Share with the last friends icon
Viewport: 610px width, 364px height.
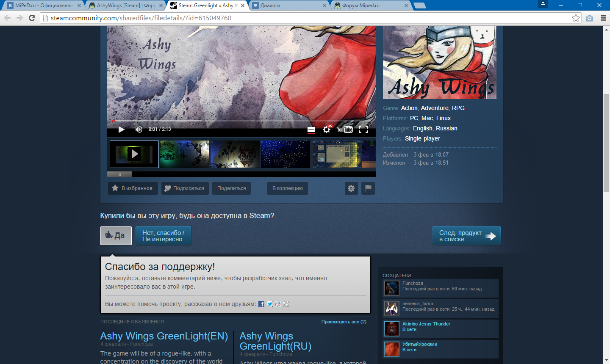286,304
